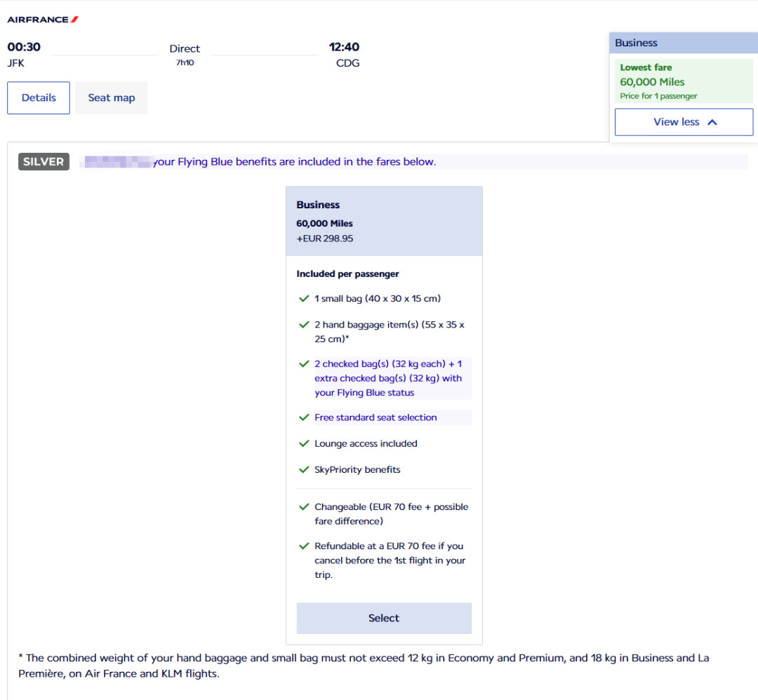This screenshot has width=758, height=700.
Task: Click checkmark next to hand baggage item
Action: (x=304, y=325)
